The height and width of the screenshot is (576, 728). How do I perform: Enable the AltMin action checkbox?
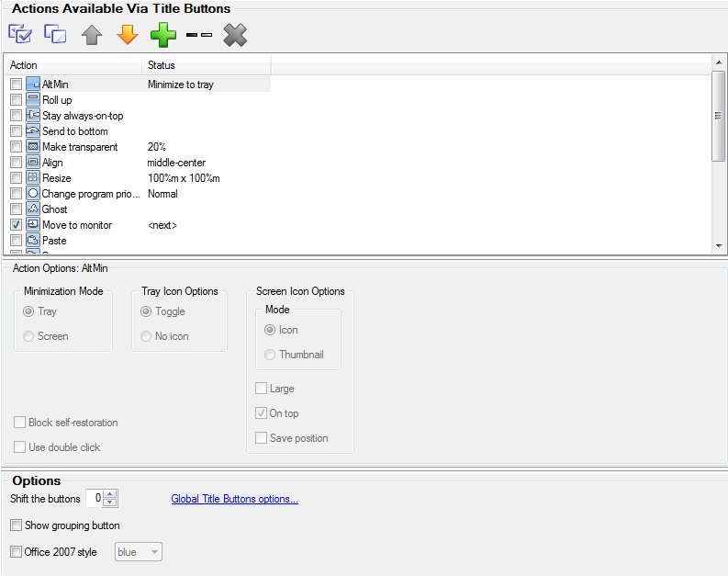click(x=17, y=85)
